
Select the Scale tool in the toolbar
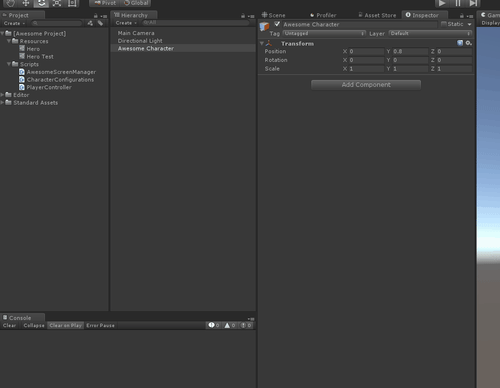tap(57, 3)
